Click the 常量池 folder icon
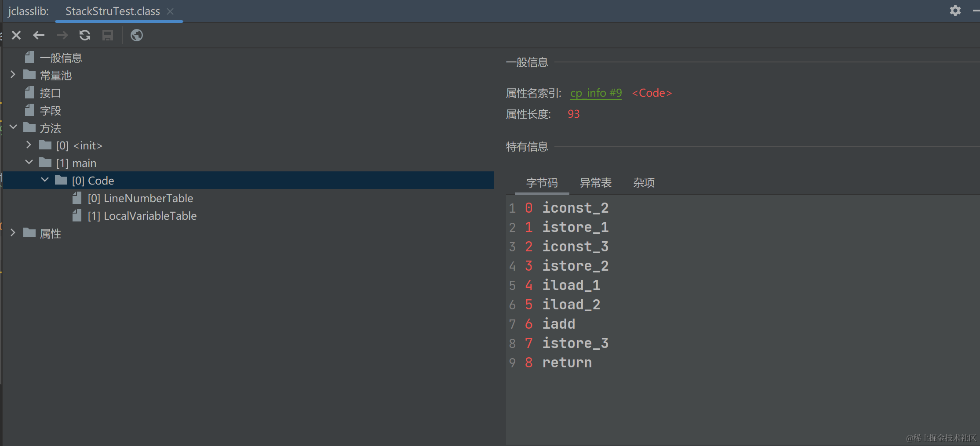This screenshot has height=446, width=980. (x=29, y=75)
